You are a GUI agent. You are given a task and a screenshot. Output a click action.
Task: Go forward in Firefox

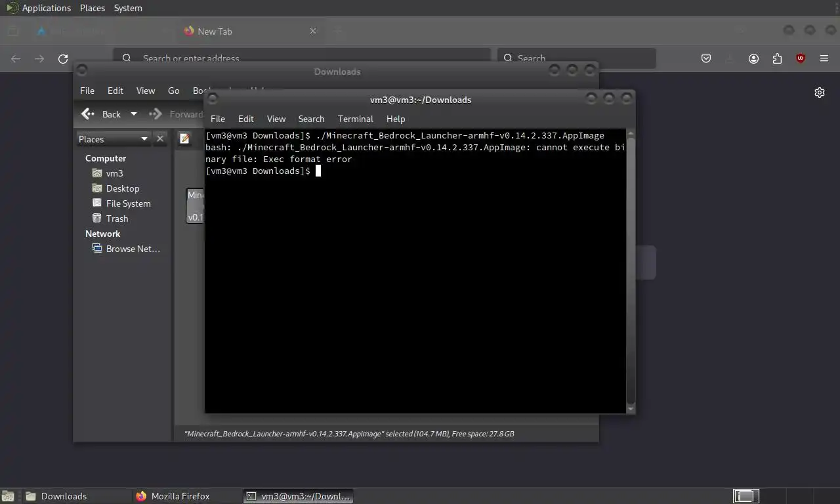point(39,58)
